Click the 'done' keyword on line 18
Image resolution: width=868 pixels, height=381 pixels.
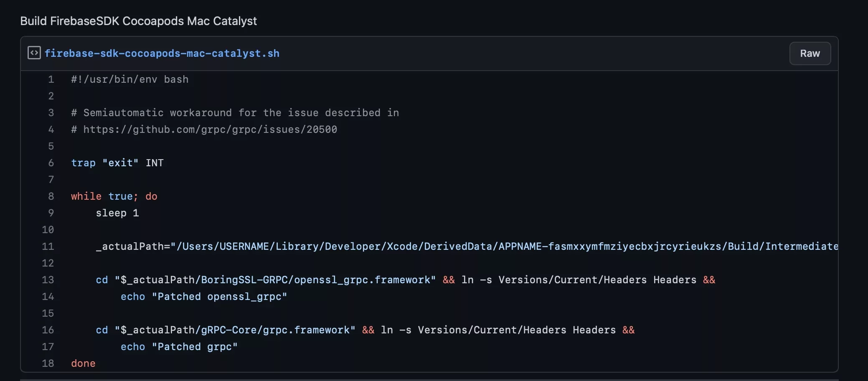(x=83, y=363)
